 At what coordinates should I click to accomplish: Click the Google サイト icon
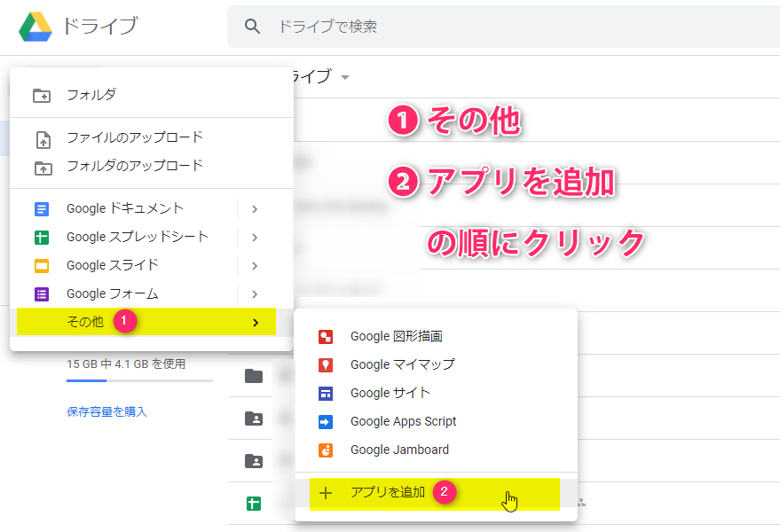click(x=326, y=394)
